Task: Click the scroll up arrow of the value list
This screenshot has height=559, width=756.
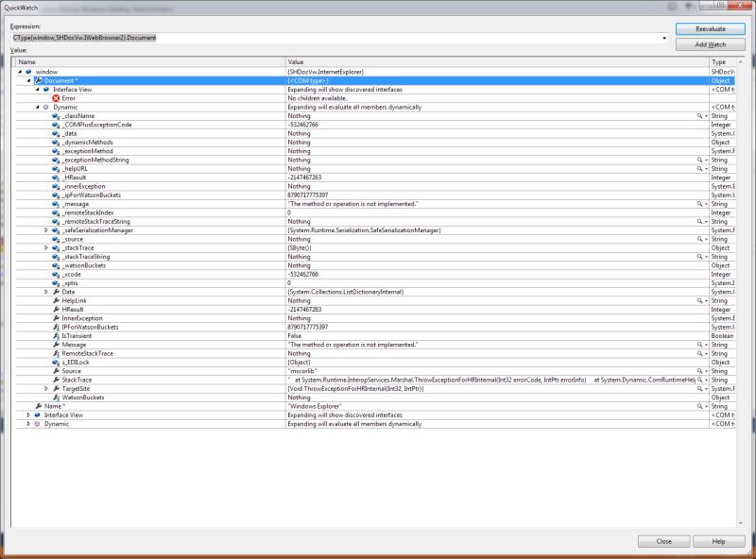Action: [740, 62]
